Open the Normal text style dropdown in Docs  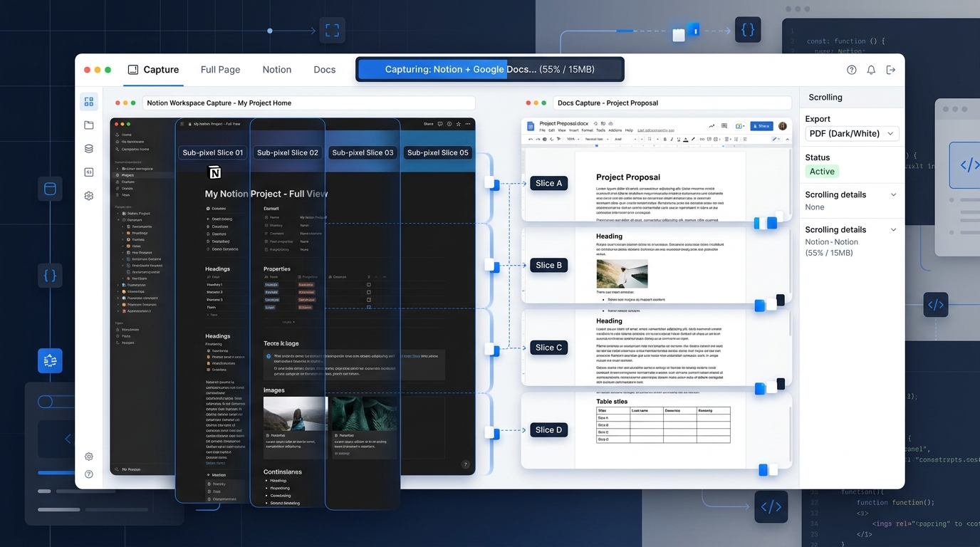(596, 140)
